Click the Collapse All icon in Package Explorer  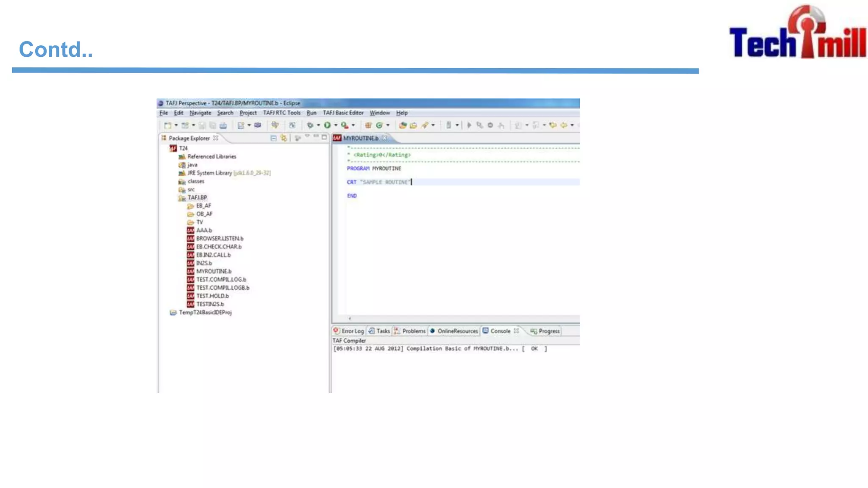tap(273, 138)
